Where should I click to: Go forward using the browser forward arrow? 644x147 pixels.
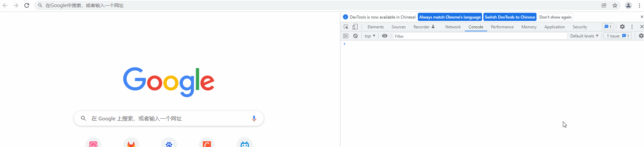[16, 5]
